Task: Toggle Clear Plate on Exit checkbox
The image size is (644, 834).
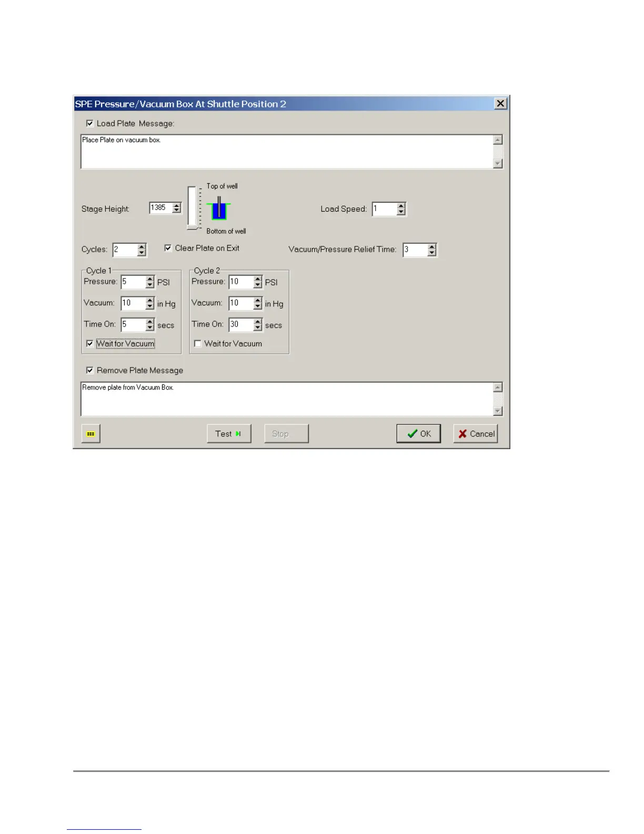Action: [168, 248]
